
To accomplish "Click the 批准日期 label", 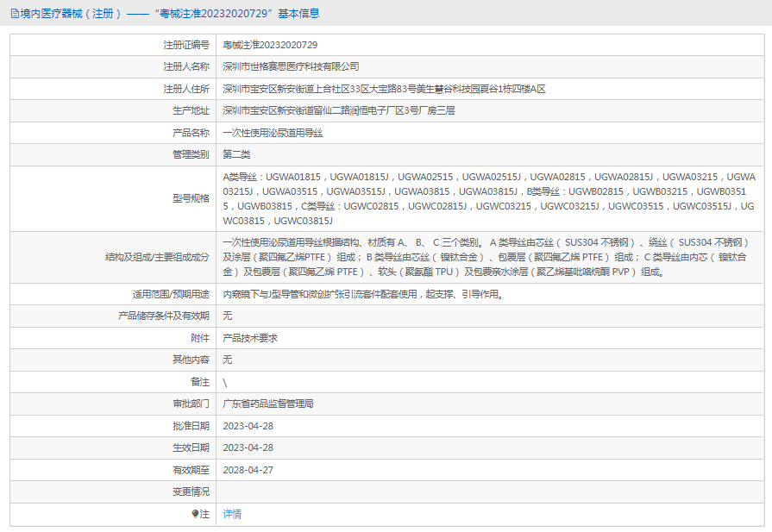I will click(191, 426).
